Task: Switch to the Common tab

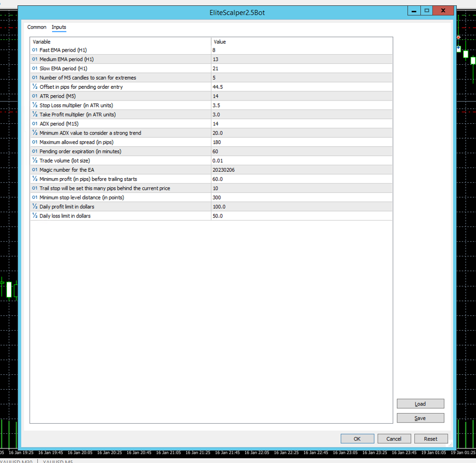Action: click(37, 27)
